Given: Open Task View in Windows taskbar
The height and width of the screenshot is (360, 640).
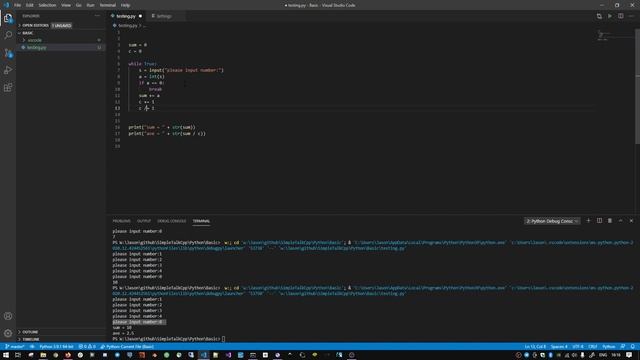Looking at the screenshot, I should tap(18, 355).
